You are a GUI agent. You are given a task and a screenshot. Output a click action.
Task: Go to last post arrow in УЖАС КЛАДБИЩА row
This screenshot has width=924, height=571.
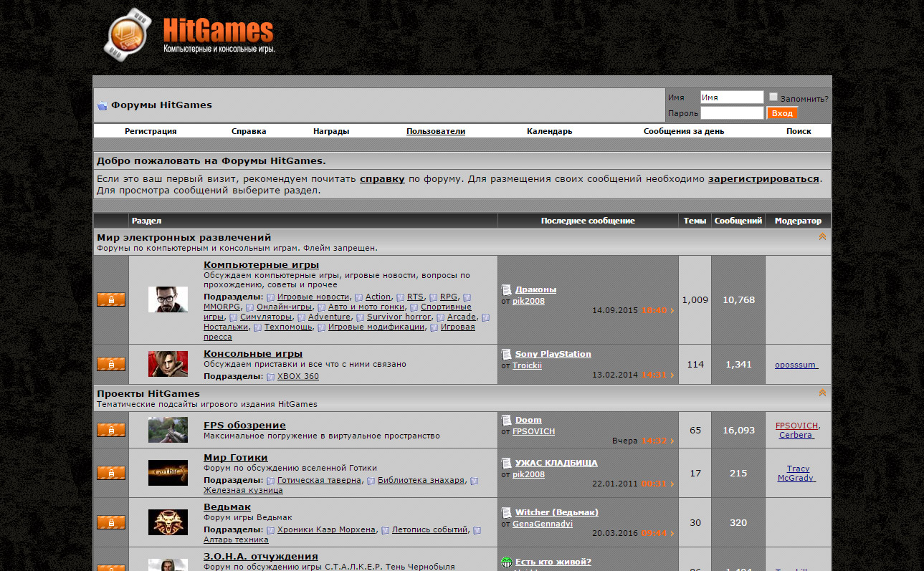[x=672, y=484]
